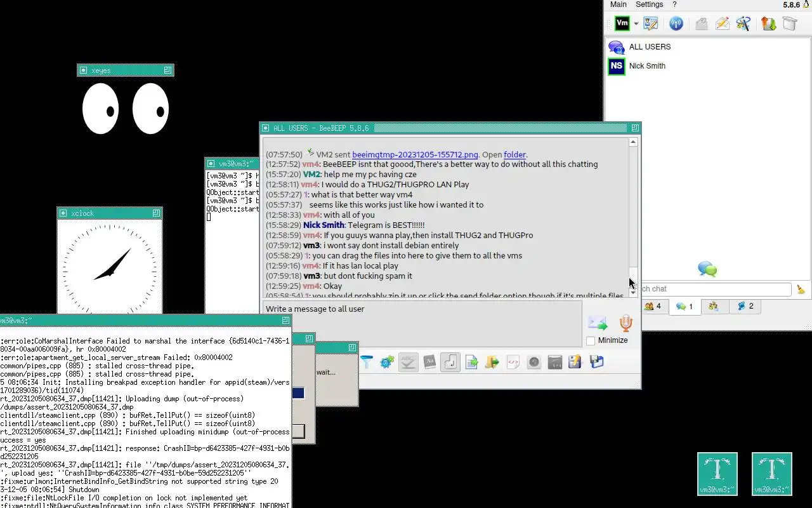The width and height of the screenshot is (812, 508).
Task: Click the search chat input field
Action: click(x=716, y=289)
